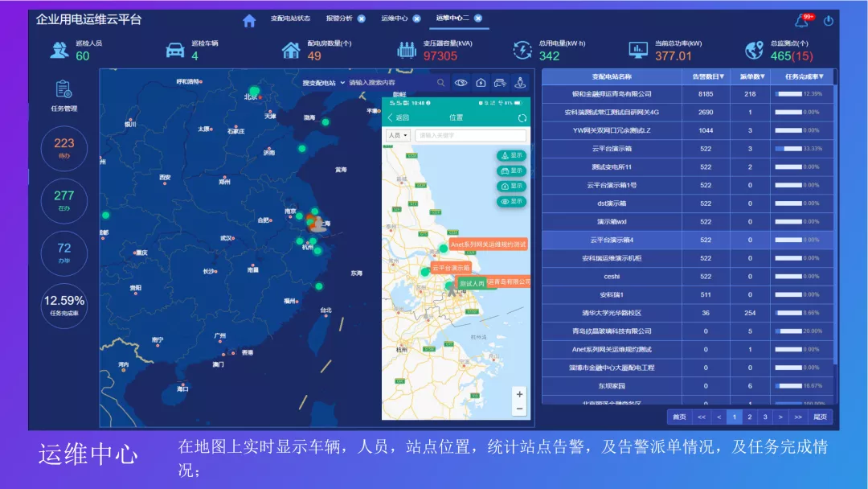Image resolution: width=868 pixels, height=489 pixels.
Task: Zoom out with the phone map minus button
Action: coord(519,409)
